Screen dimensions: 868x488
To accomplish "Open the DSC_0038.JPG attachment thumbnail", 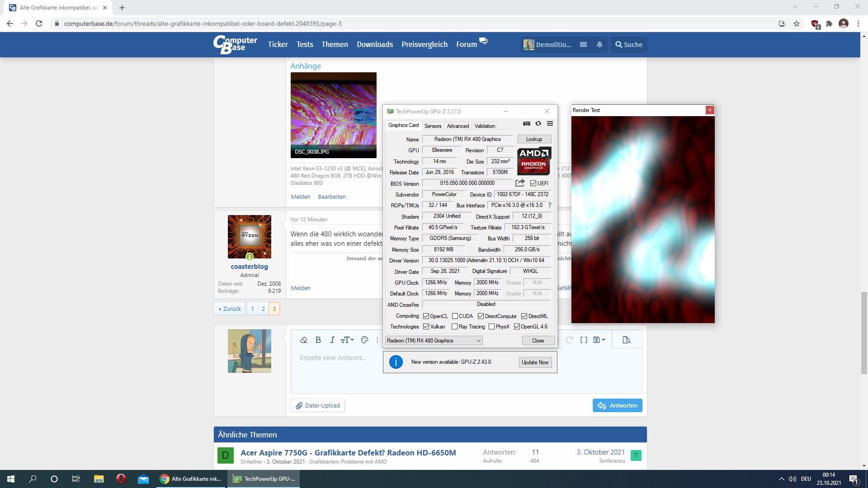I will pyautogui.click(x=333, y=115).
